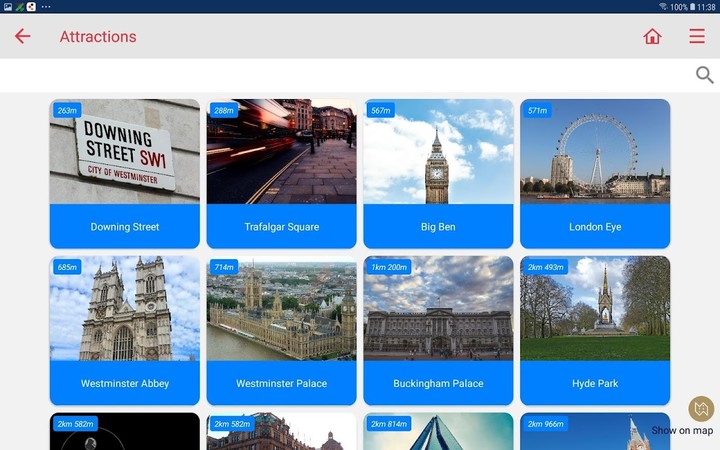Image resolution: width=720 pixels, height=450 pixels.
Task: Tap the 11:38 clock in status bar
Action: (x=706, y=7)
